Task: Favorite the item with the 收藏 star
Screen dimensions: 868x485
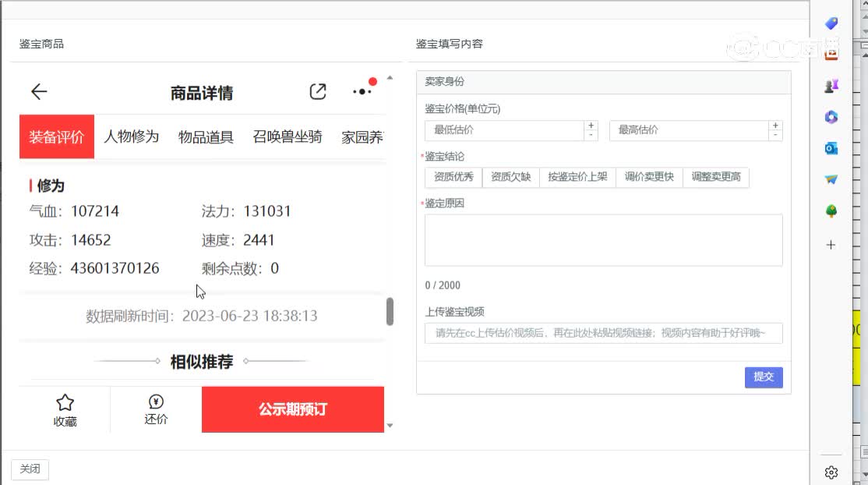Action: [x=65, y=410]
